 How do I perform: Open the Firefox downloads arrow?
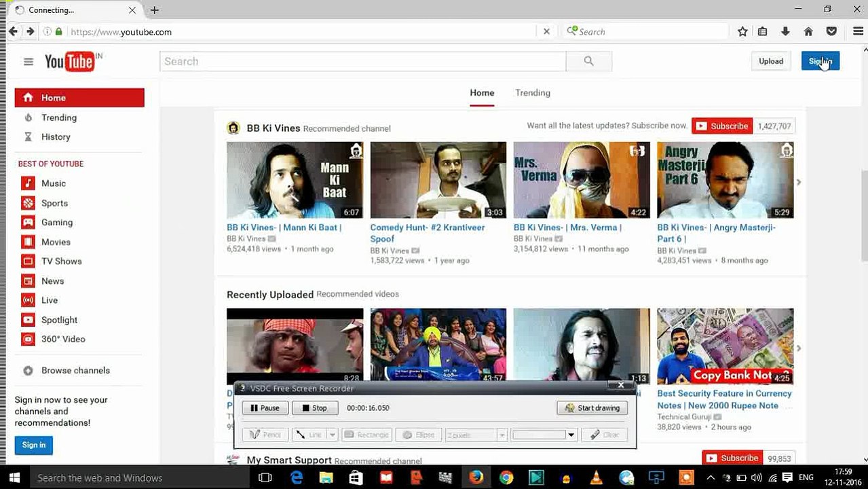(785, 32)
